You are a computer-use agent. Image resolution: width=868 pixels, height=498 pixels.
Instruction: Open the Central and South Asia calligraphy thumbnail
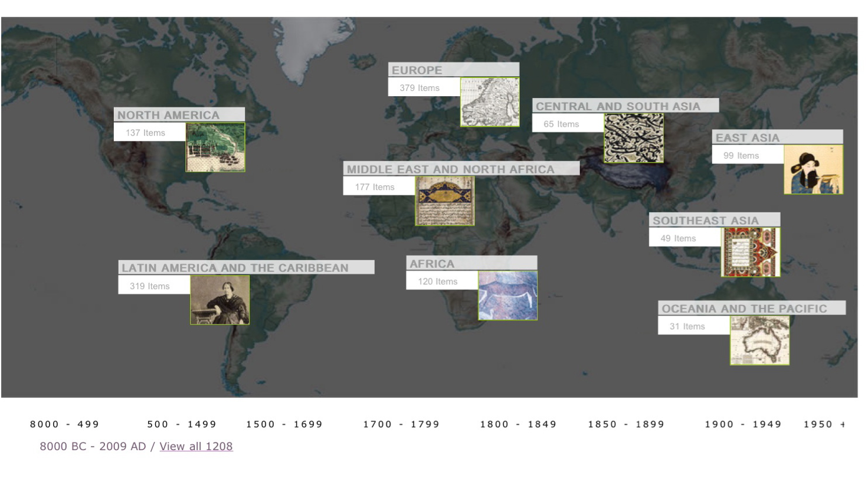(634, 138)
